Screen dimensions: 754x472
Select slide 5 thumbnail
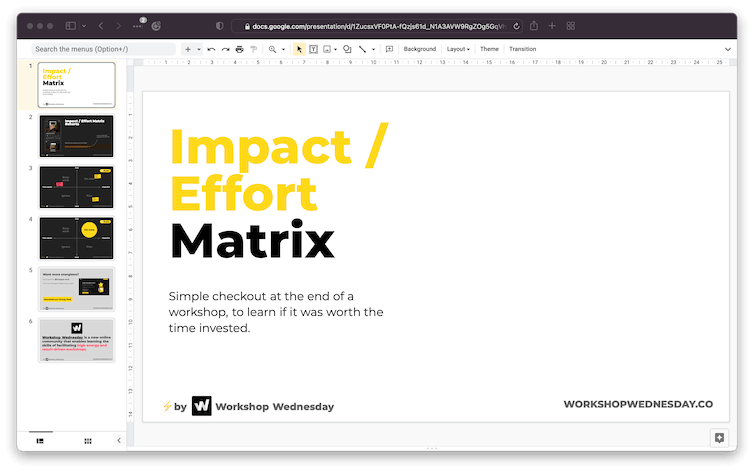[76, 289]
